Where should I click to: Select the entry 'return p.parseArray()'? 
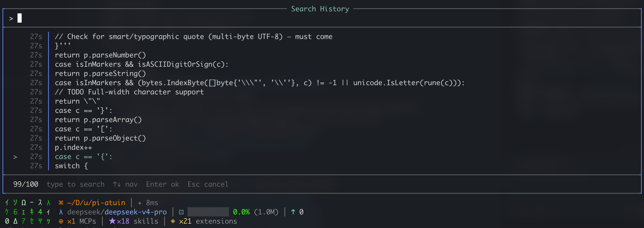98,120
